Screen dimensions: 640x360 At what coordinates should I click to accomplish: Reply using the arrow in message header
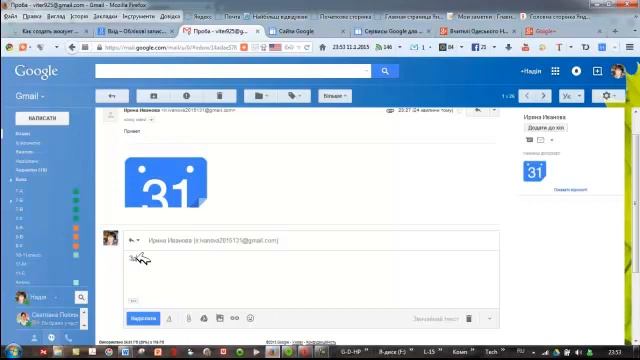478,110
